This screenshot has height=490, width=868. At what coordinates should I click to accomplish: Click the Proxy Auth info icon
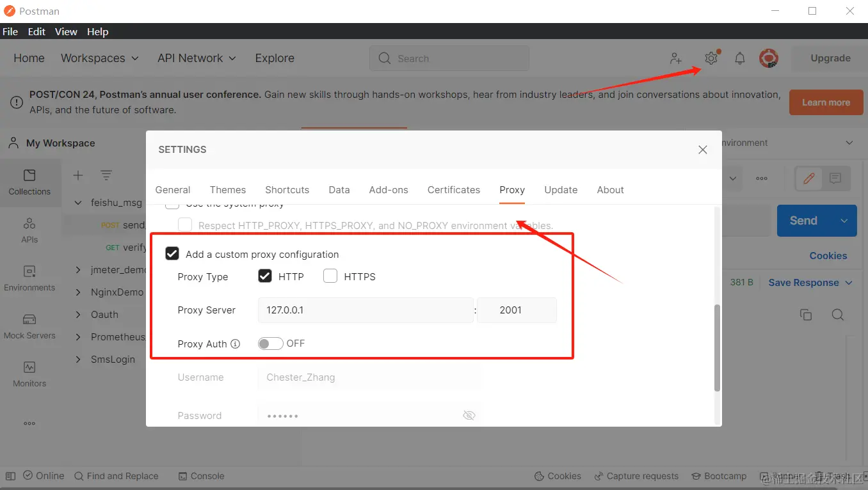[x=236, y=344]
